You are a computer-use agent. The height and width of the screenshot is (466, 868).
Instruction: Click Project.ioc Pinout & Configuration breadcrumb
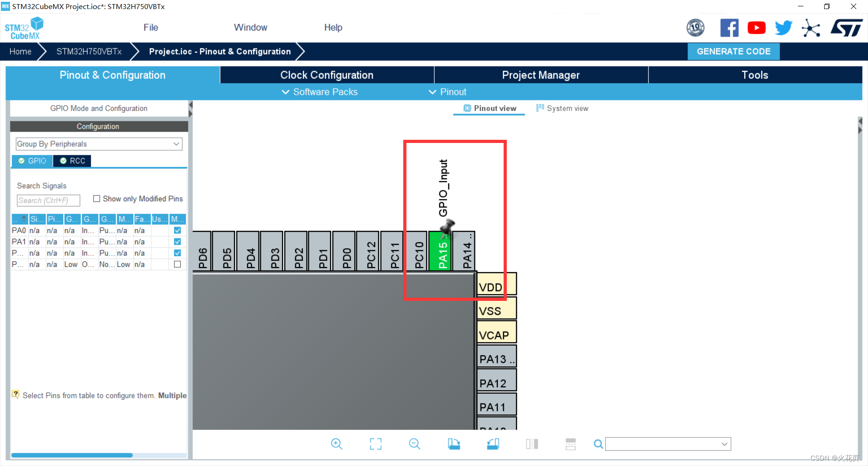pyautogui.click(x=220, y=52)
